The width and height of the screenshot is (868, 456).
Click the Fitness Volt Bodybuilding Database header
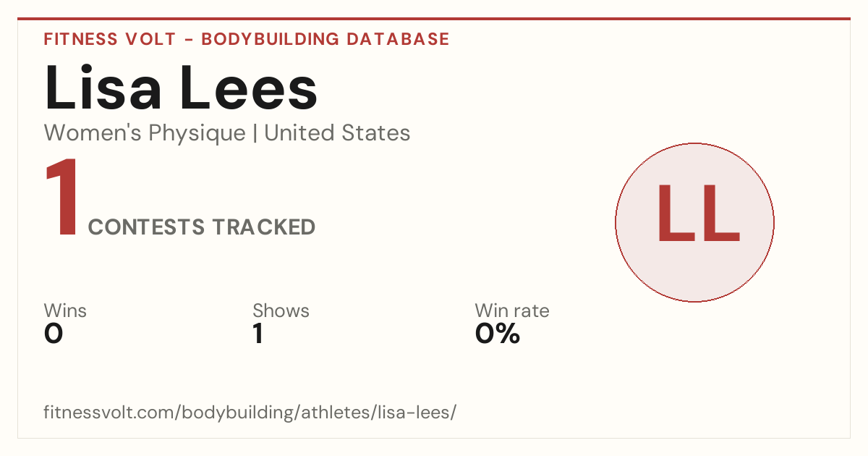pyautogui.click(x=247, y=39)
